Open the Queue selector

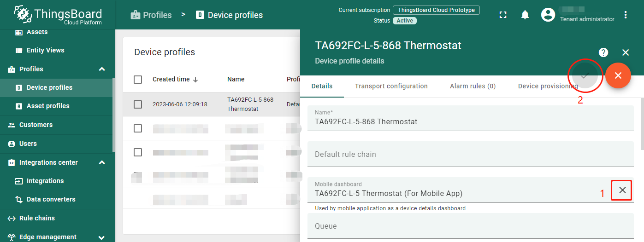coord(470,226)
